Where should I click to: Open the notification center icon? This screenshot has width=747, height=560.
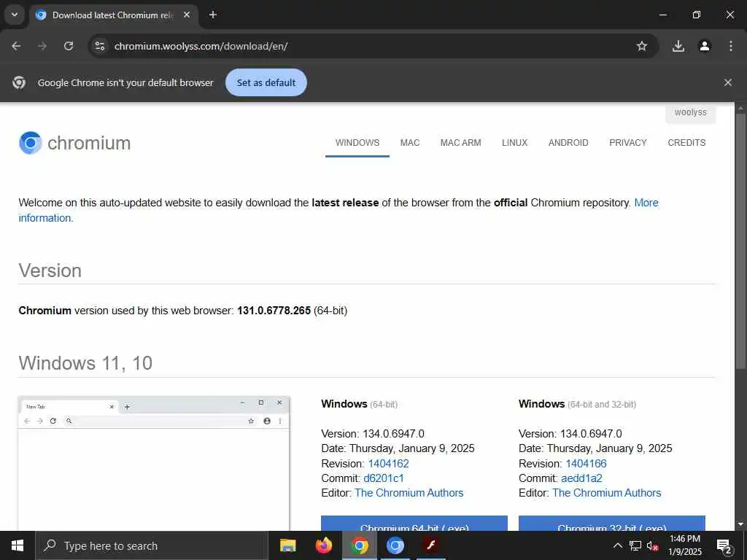724,545
